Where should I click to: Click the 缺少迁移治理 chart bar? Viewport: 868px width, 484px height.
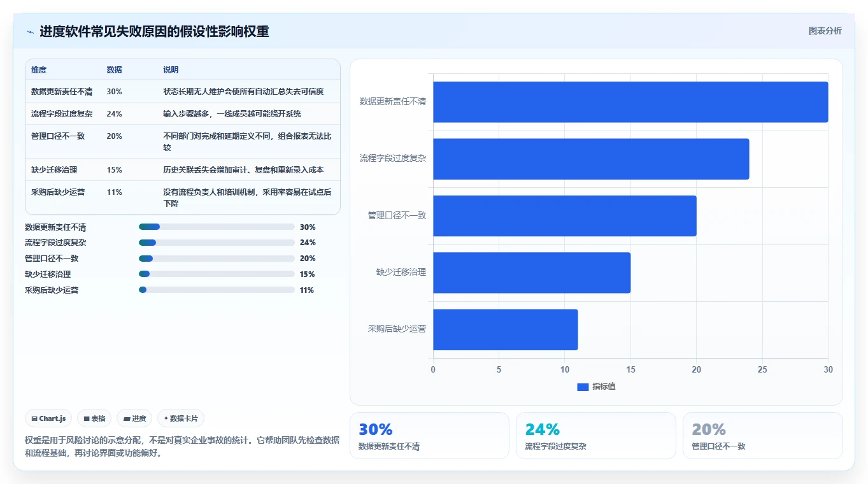[x=532, y=273]
